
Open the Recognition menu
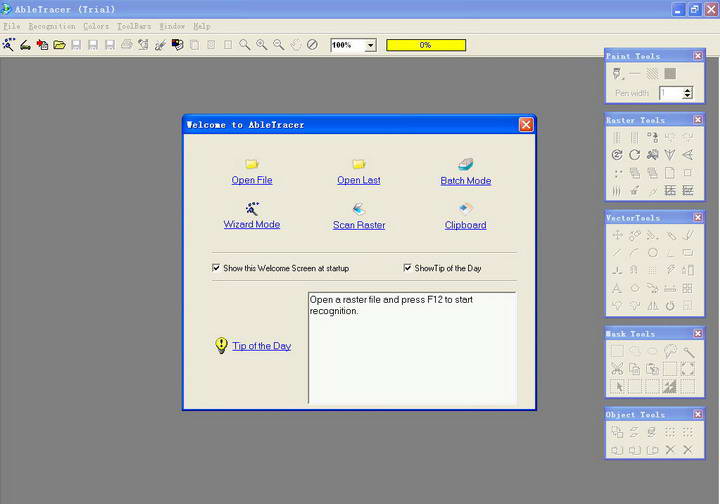tap(52, 26)
